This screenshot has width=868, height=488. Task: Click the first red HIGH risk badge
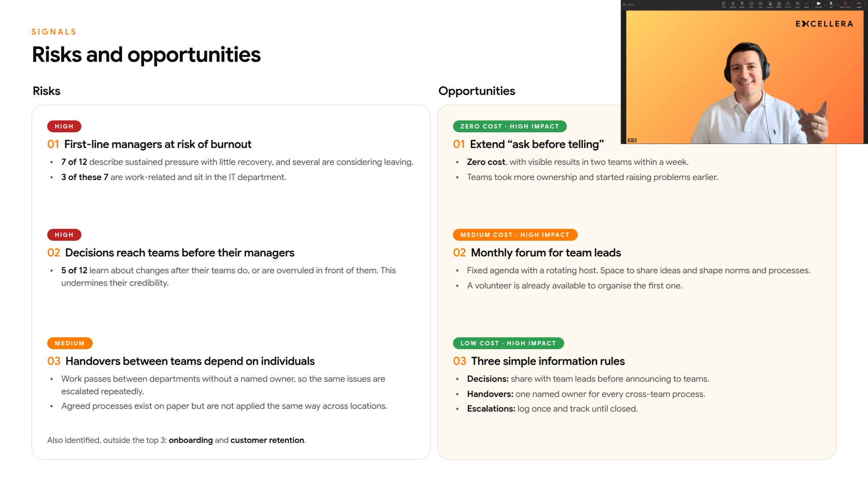64,126
